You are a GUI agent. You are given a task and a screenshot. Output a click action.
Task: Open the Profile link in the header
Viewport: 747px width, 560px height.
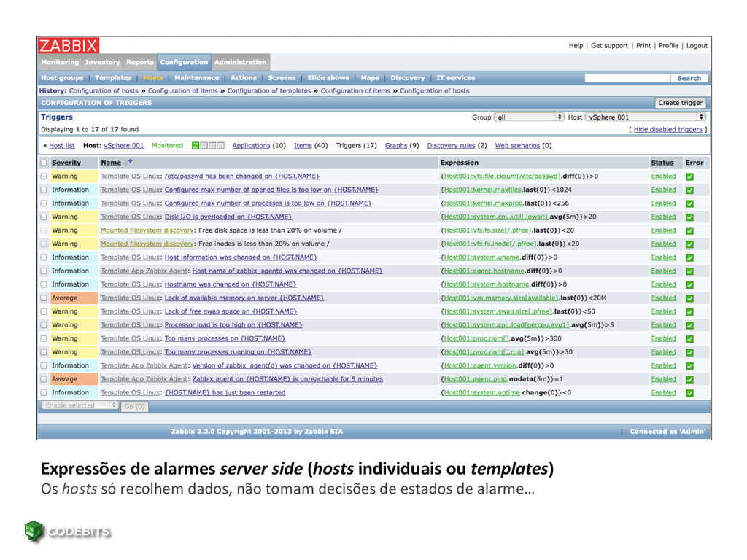668,46
